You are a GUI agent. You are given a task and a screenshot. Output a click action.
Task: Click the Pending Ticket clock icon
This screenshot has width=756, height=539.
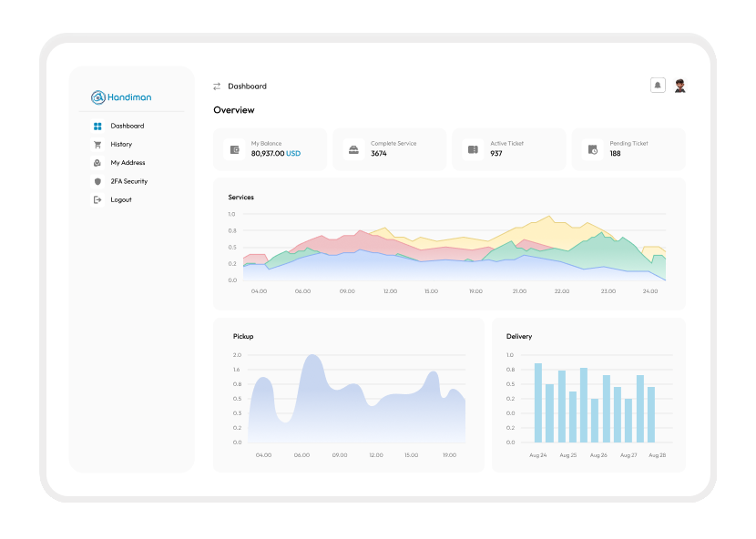pos(593,149)
